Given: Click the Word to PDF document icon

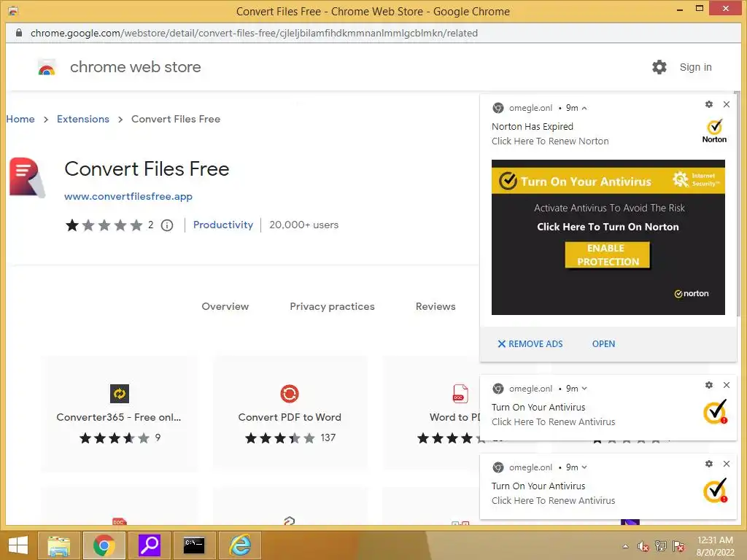Looking at the screenshot, I should pos(460,394).
